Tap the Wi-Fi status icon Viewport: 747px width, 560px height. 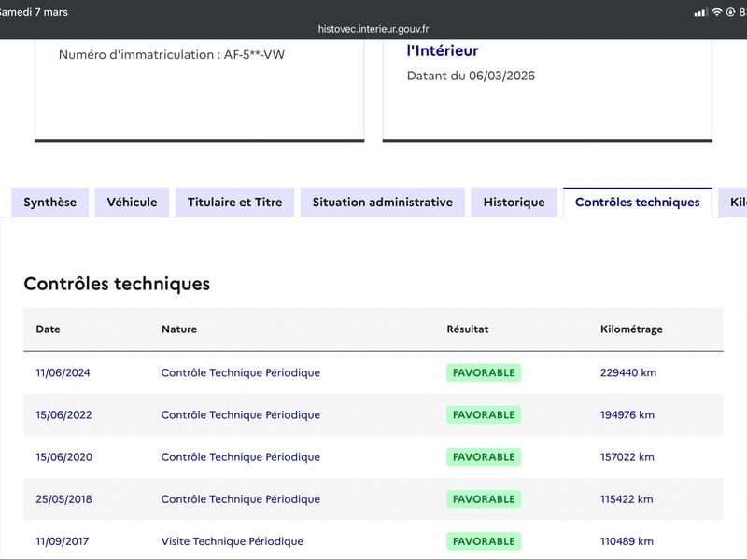tap(717, 12)
